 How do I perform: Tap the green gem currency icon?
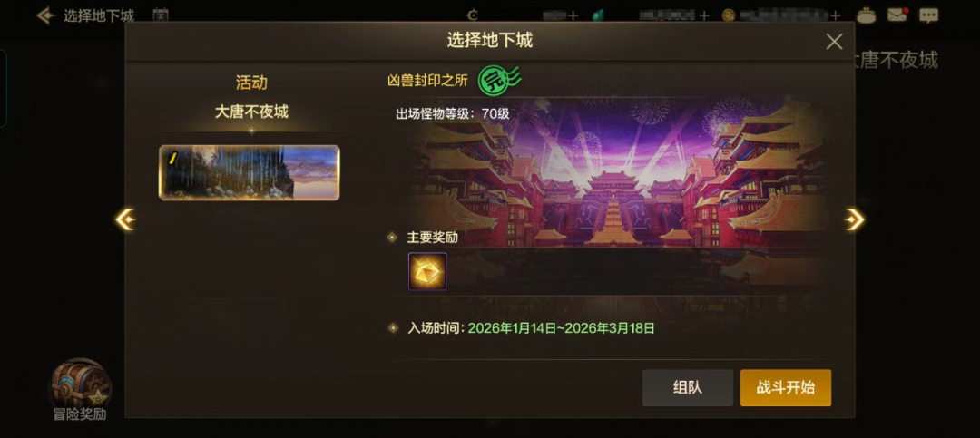click(x=599, y=15)
